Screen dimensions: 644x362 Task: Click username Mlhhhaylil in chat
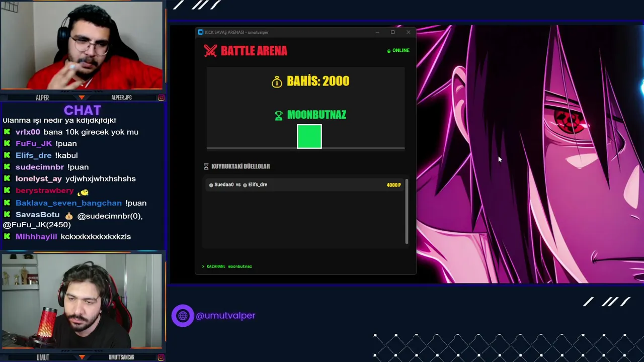[36, 237]
